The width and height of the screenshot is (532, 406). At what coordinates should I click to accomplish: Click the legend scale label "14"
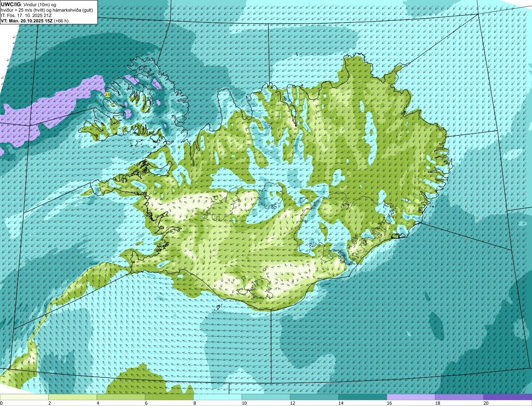341,403
